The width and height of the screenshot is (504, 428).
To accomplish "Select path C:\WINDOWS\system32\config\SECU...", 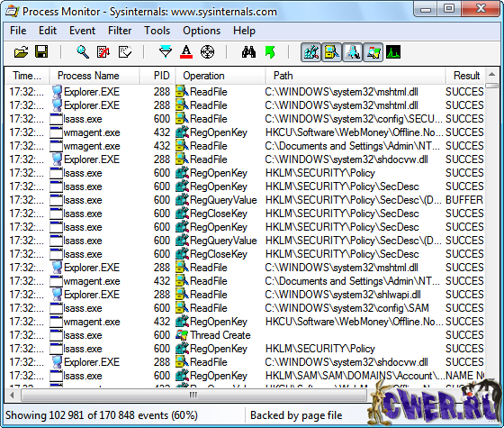I will coord(354,119).
